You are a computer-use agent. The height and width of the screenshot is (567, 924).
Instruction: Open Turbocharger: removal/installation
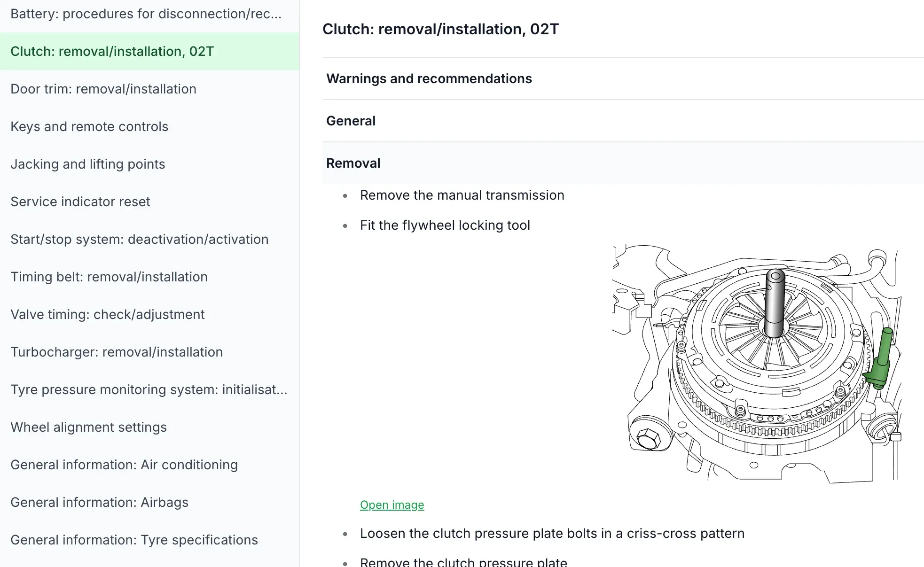pos(149,352)
